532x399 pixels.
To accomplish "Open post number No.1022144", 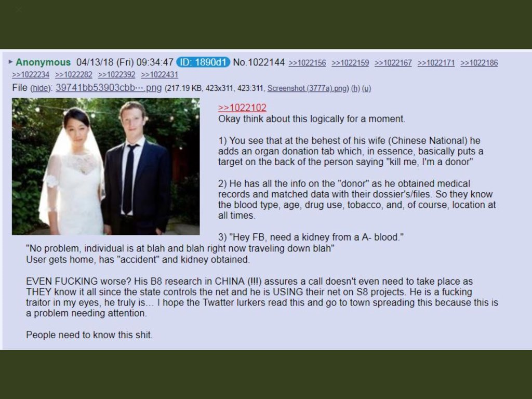I will [259, 62].
